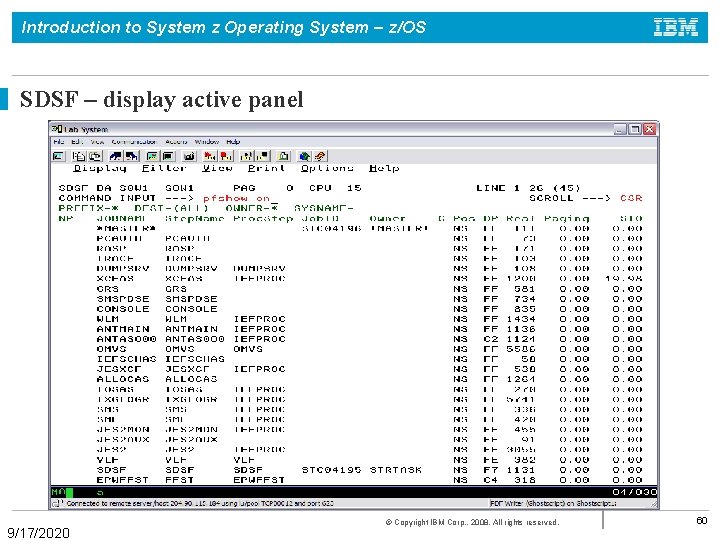Click GRS in the JOBNAME column
This screenshot has width=720, height=540.
[x=107, y=289]
